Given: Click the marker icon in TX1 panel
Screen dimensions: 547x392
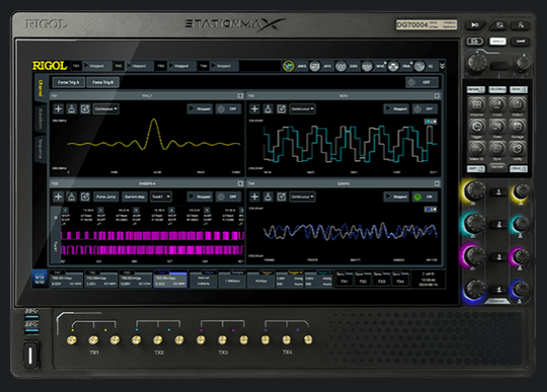Looking at the screenshot, I should [71, 109].
